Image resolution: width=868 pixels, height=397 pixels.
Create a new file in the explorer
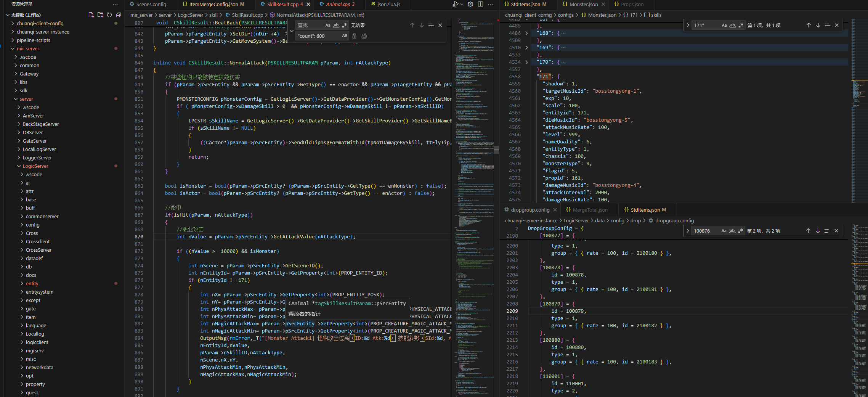pos(91,15)
